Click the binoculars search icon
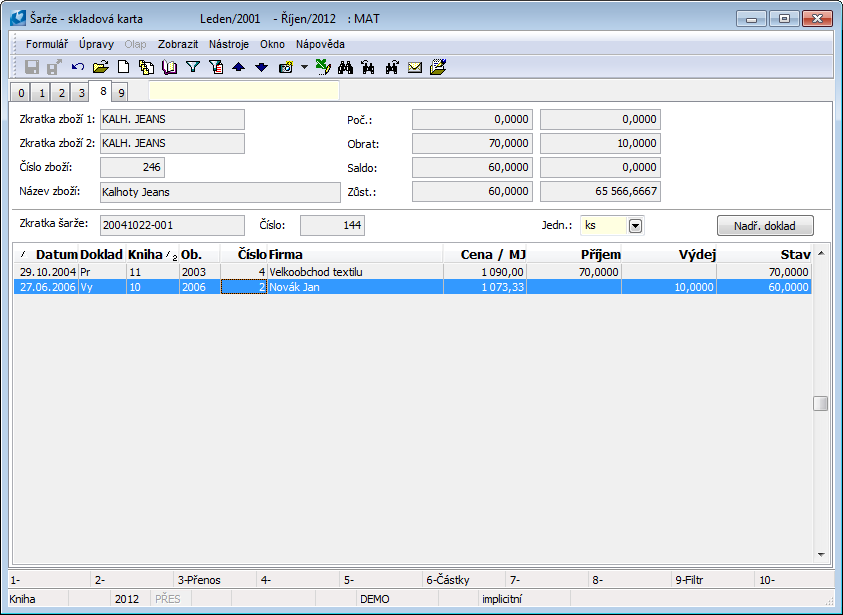The height and width of the screenshot is (615, 843). click(x=345, y=67)
